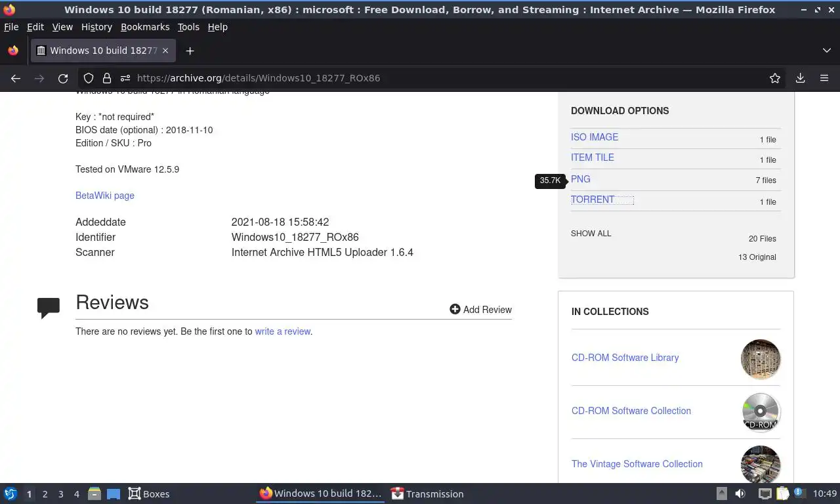Click the CD-ROM Software Collection disc thumbnail
This screenshot has height=504, width=840.
coord(761,412)
